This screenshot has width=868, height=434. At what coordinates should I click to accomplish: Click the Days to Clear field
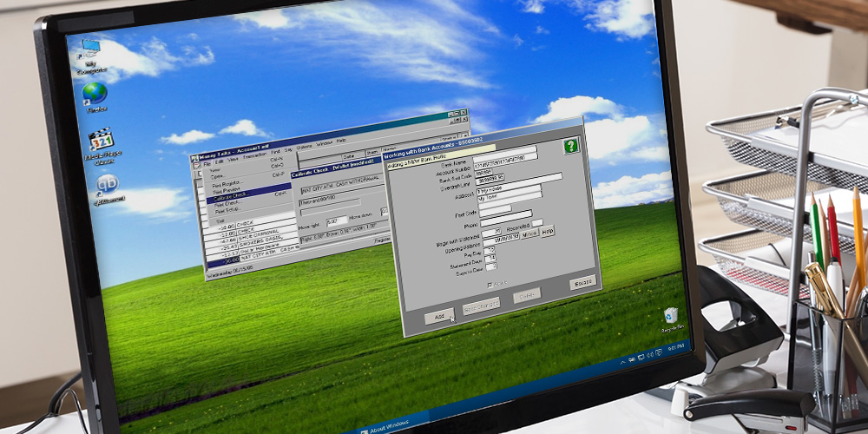tap(491, 266)
